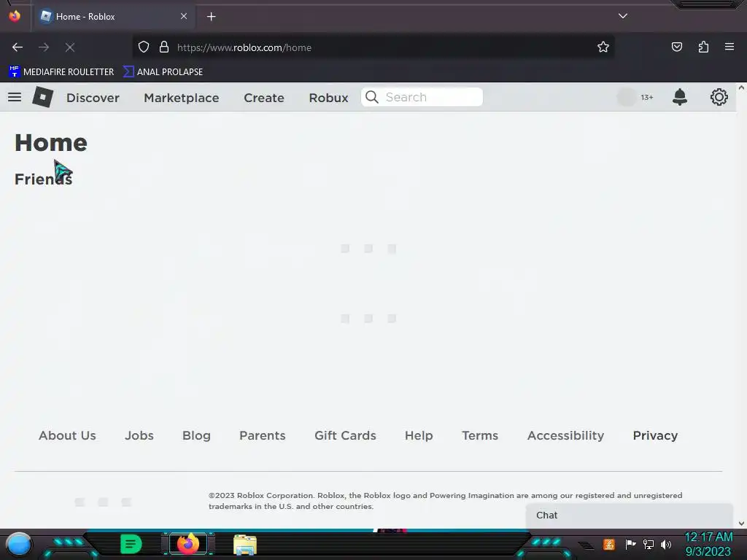Go back with the browser back arrow
The width and height of the screenshot is (747, 560).
(x=18, y=47)
